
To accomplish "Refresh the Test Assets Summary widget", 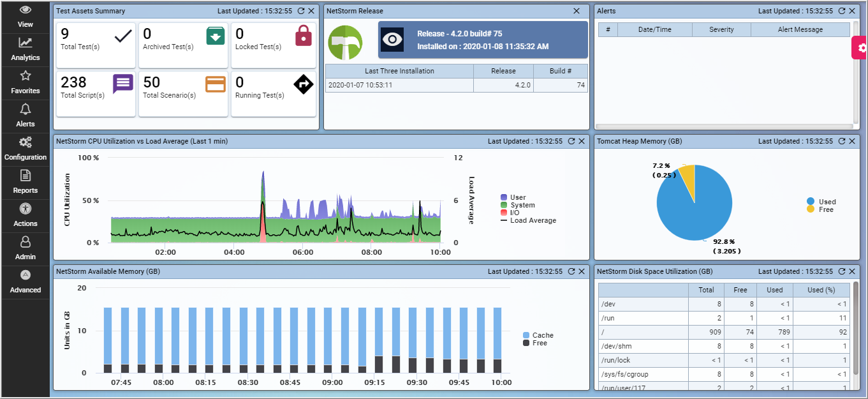I will (x=301, y=11).
